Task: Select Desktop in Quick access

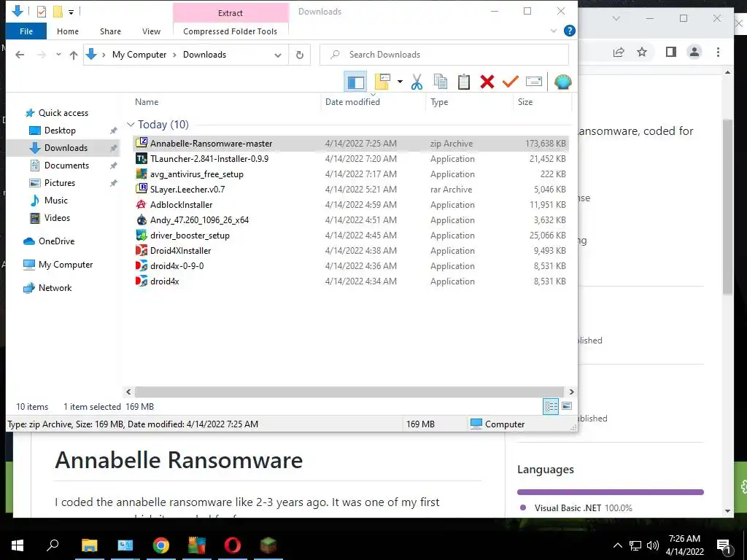Action: point(60,131)
